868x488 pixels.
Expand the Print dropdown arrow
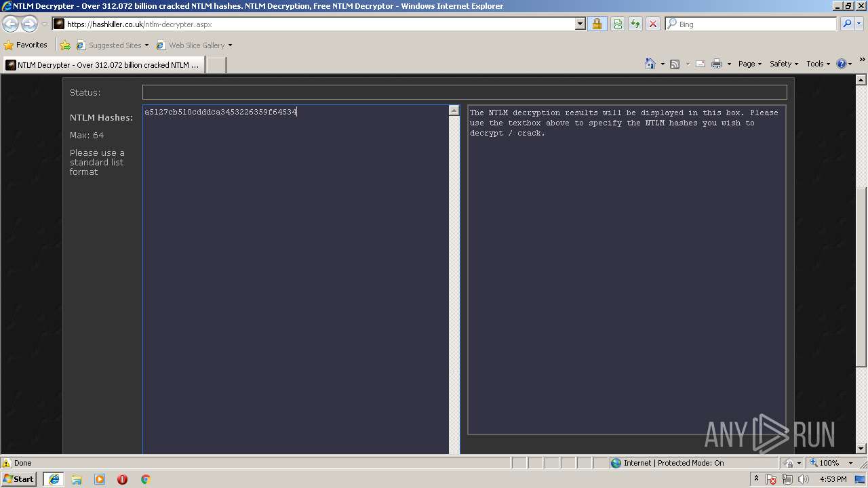click(x=729, y=64)
